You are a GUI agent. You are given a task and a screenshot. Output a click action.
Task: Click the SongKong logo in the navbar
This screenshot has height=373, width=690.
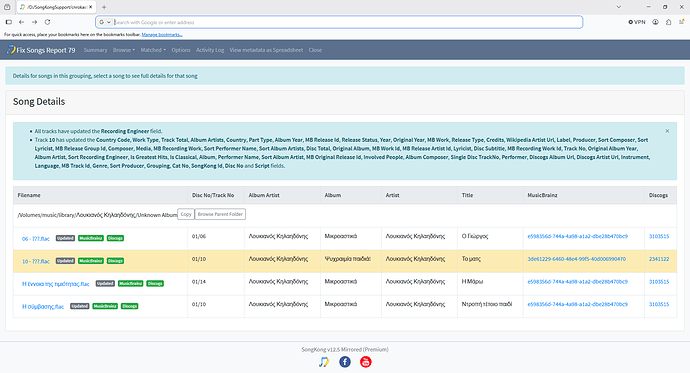(11, 50)
